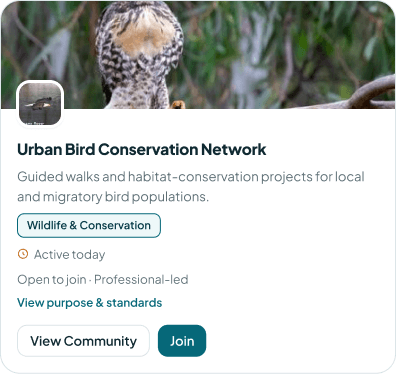Open the View purpose & standards link
The width and height of the screenshot is (396, 374).
[89, 303]
